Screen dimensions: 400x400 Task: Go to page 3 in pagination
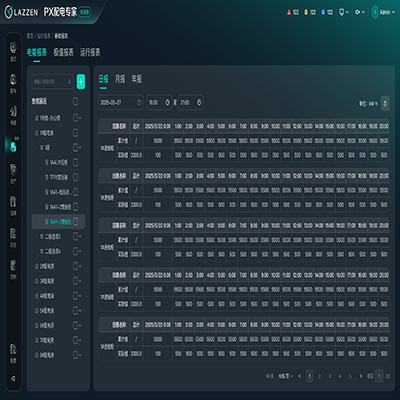point(330,376)
